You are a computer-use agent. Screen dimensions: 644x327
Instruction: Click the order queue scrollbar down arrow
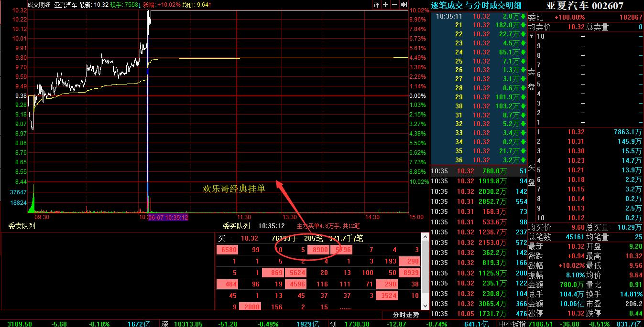pyautogui.click(x=425, y=306)
